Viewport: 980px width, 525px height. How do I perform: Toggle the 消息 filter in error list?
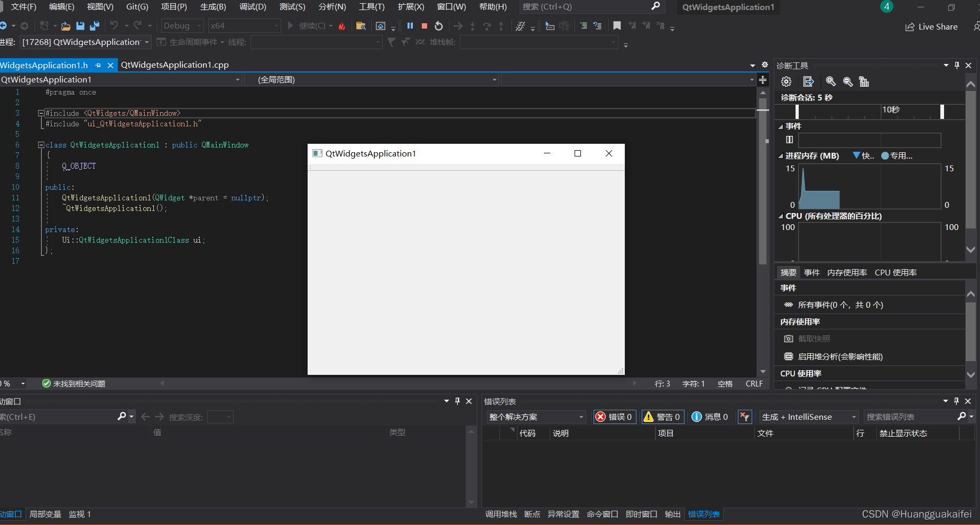[709, 417]
